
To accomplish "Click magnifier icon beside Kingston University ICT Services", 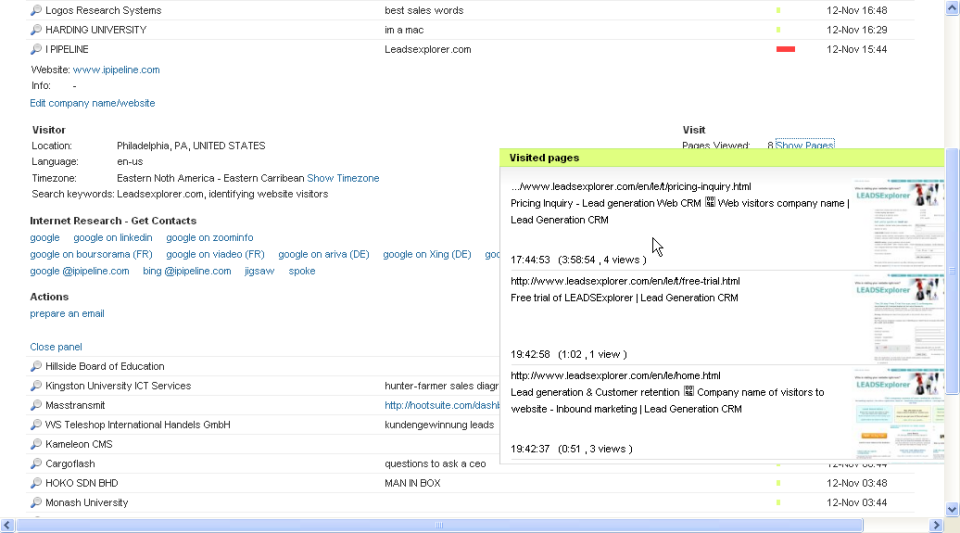I will click(x=36, y=386).
